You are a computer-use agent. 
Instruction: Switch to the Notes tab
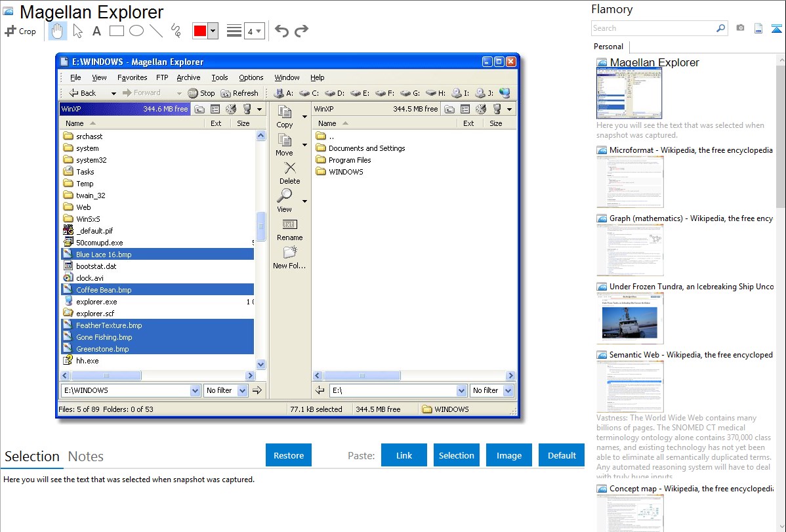(x=86, y=457)
